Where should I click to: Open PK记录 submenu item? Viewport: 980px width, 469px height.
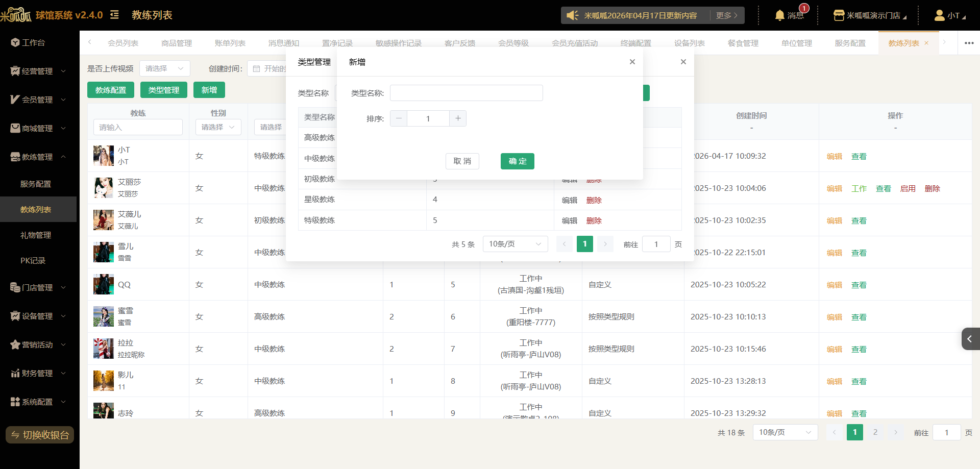33,260
